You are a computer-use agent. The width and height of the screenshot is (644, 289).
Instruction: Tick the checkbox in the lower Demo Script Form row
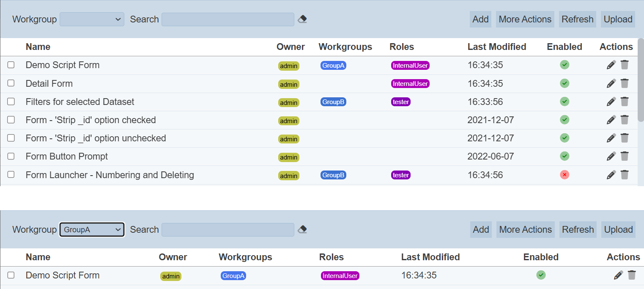click(x=11, y=275)
